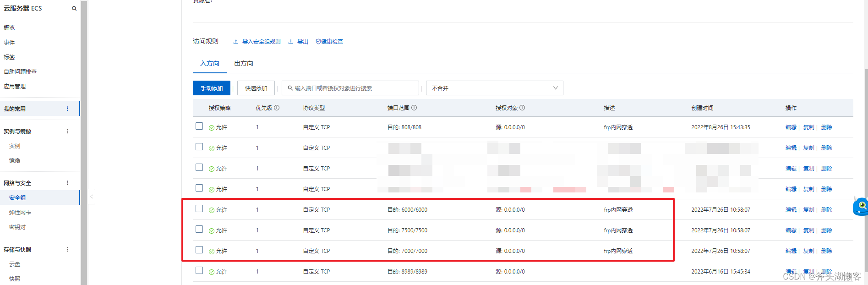Switch to the 入方向 tab

(x=210, y=63)
